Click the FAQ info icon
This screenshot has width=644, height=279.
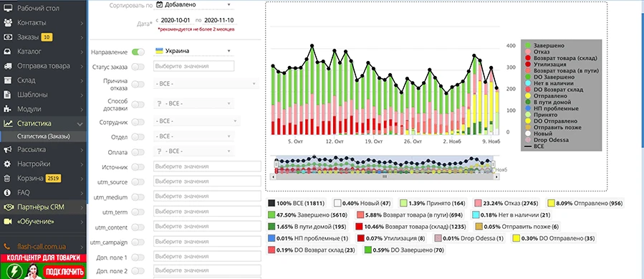pos(7,192)
